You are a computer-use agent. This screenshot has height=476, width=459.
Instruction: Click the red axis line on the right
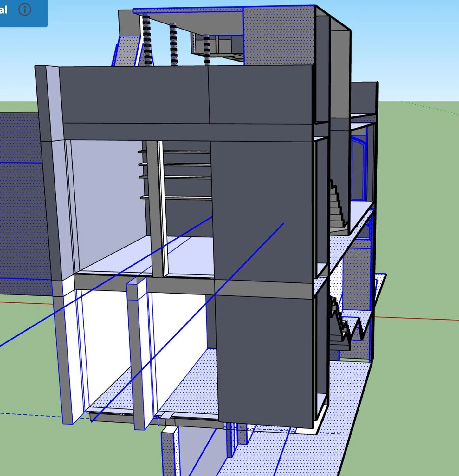[x=418, y=318]
